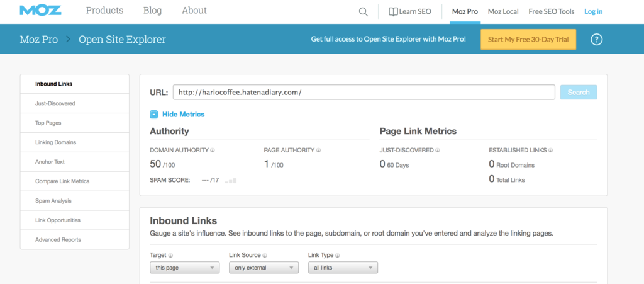Select Compare Link Metrics in sidebar
The height and width of the screenshot is (284, 644).
75,181
